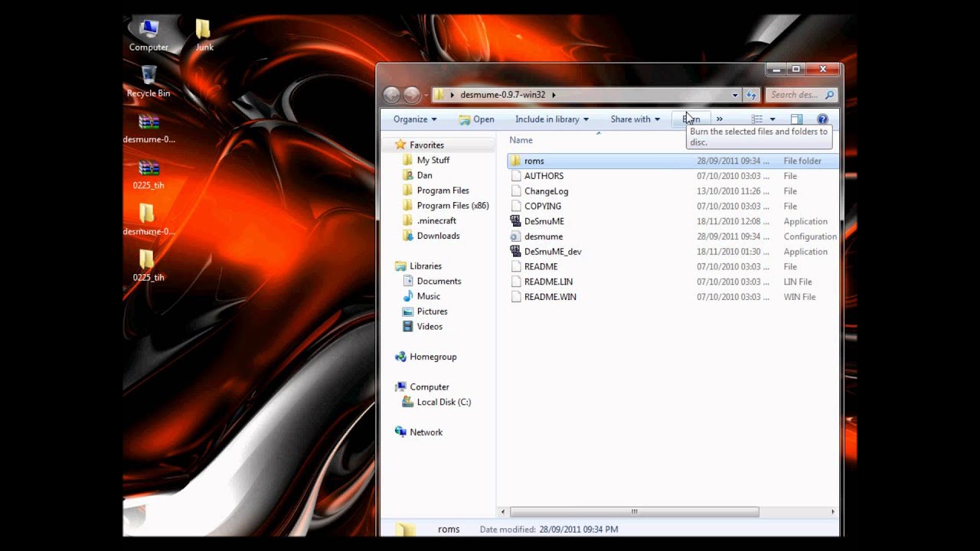Select the DeSmuME_dev application icon

515,251
